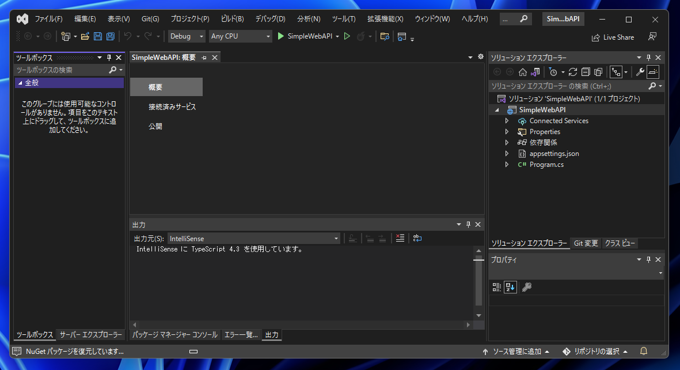Click リポジトリの選択 in the status bar
This screenshot has width=680, height=370.
point(595,351)
